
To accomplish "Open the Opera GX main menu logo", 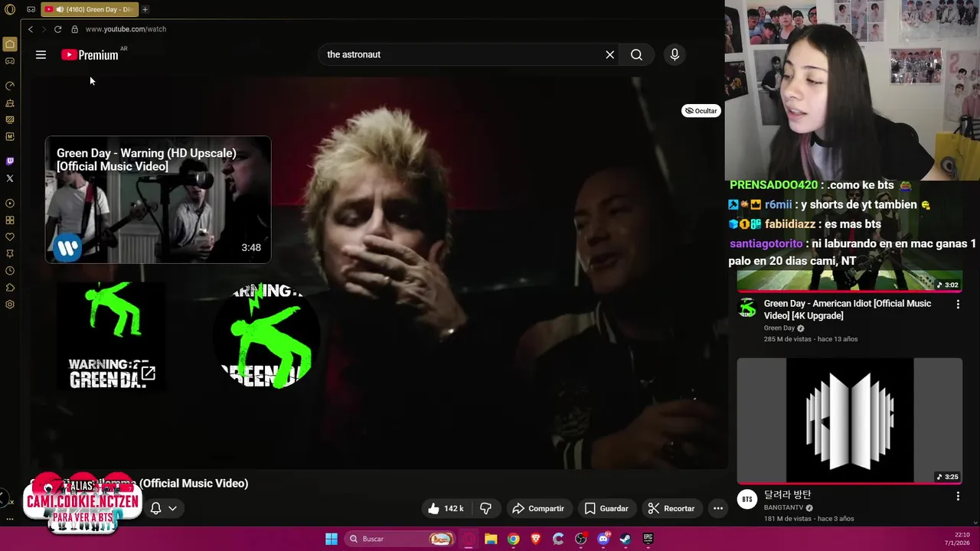I will pos(10,9).
